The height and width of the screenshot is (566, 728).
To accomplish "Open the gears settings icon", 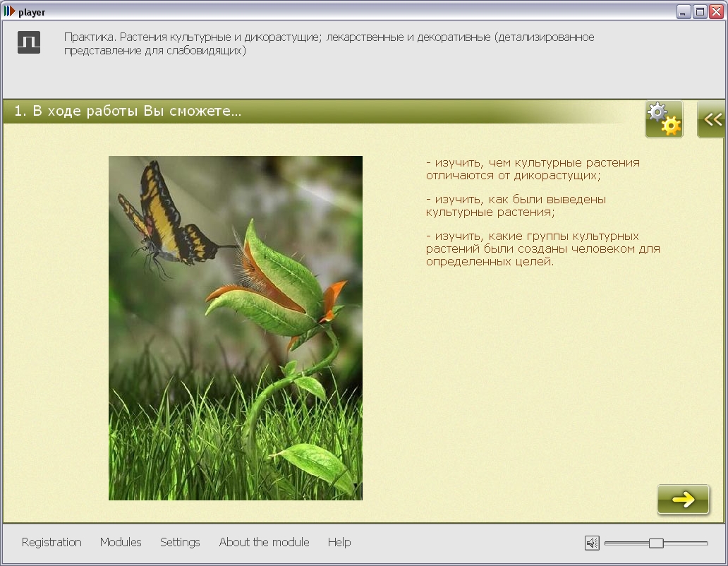I will pos(664,119).
